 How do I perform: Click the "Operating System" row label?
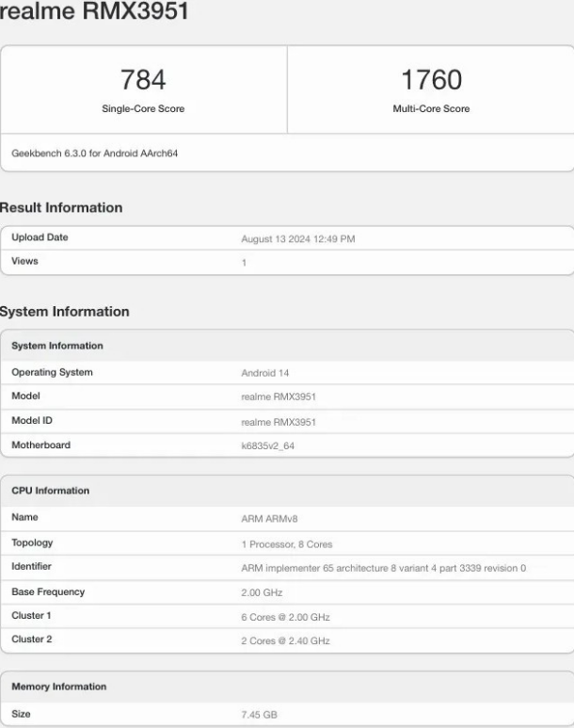52,372
